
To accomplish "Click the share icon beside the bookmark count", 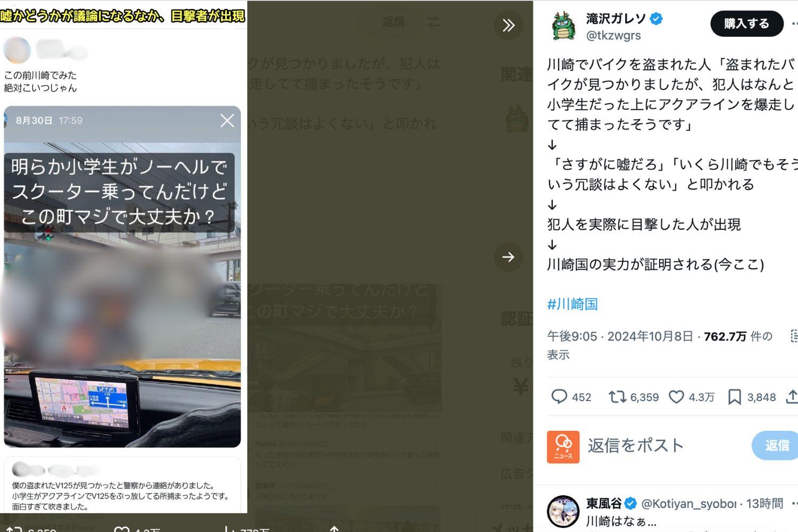I will (792, 397).
